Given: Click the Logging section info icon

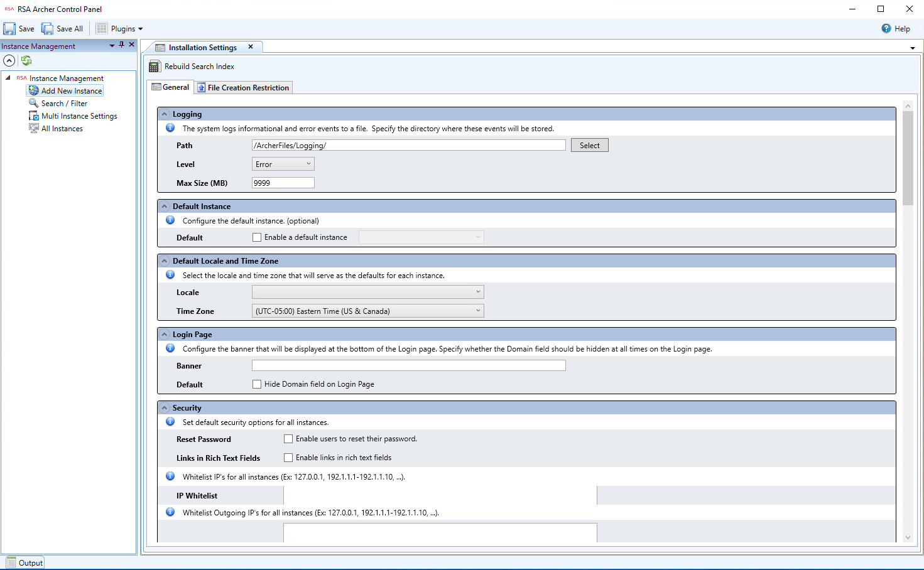Looking at the screenshot, I should (x=170, y=128).
